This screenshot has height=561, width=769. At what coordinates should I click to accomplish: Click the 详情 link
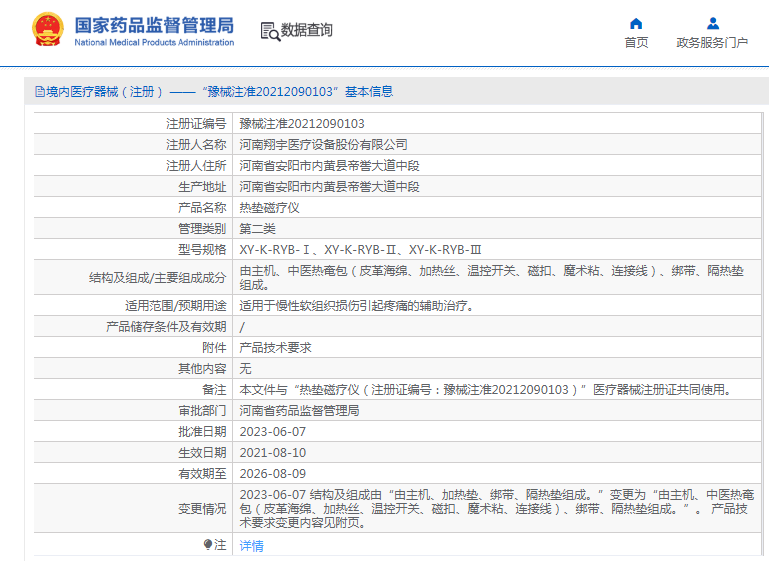[x=252, y=546]
